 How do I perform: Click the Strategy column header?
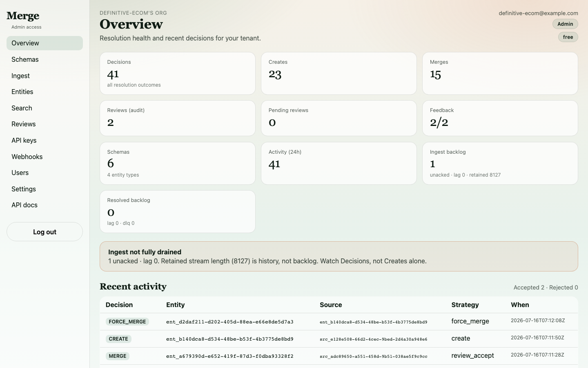click(x=465, y=305)
